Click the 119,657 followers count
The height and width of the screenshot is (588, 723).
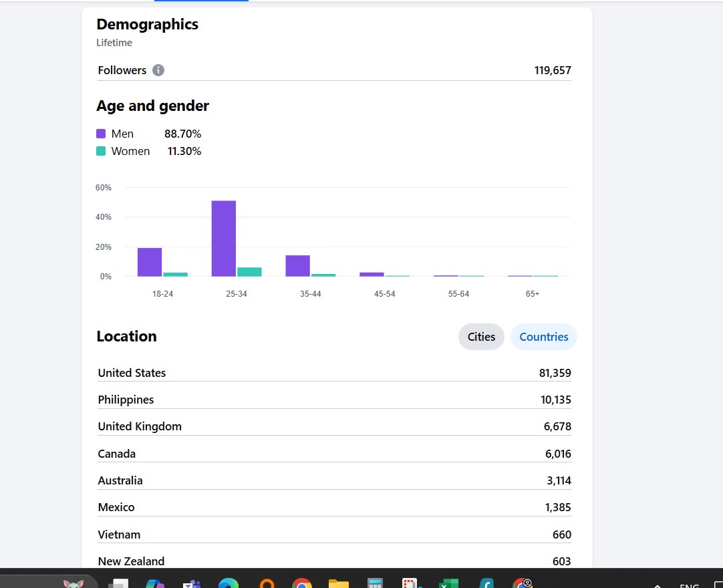pos(553,70)
